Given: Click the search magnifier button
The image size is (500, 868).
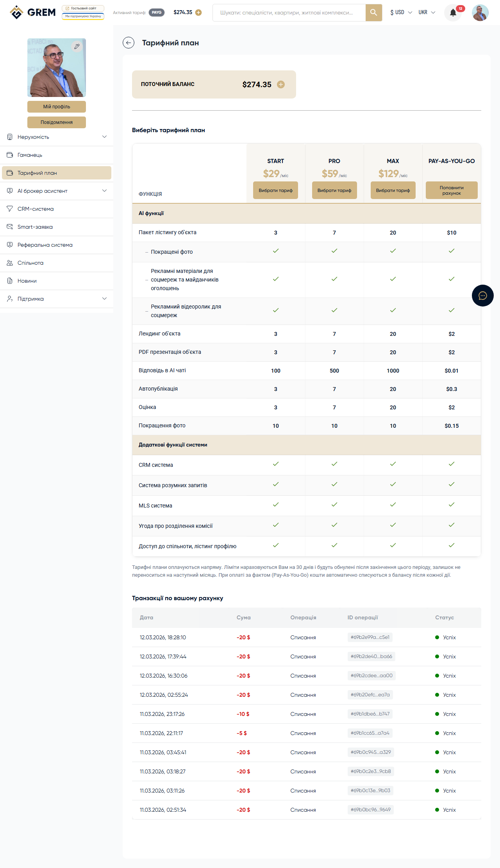Looking at the screenshot, I should click(x=373, y=13).
